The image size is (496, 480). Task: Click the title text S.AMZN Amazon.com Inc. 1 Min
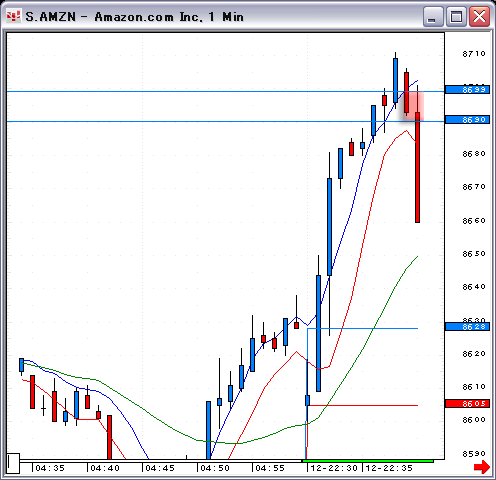click(134, 17)
